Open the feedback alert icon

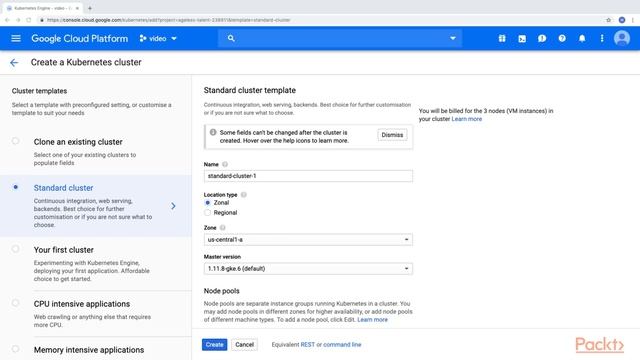click(x=542, y=38)
